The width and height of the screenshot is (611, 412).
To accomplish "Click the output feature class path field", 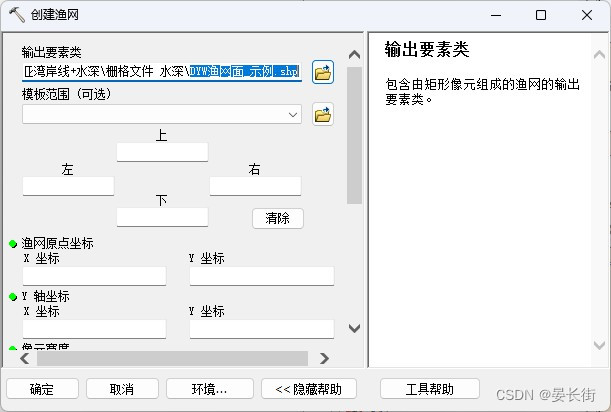I will pyautogui.click(x=162, y=72).
